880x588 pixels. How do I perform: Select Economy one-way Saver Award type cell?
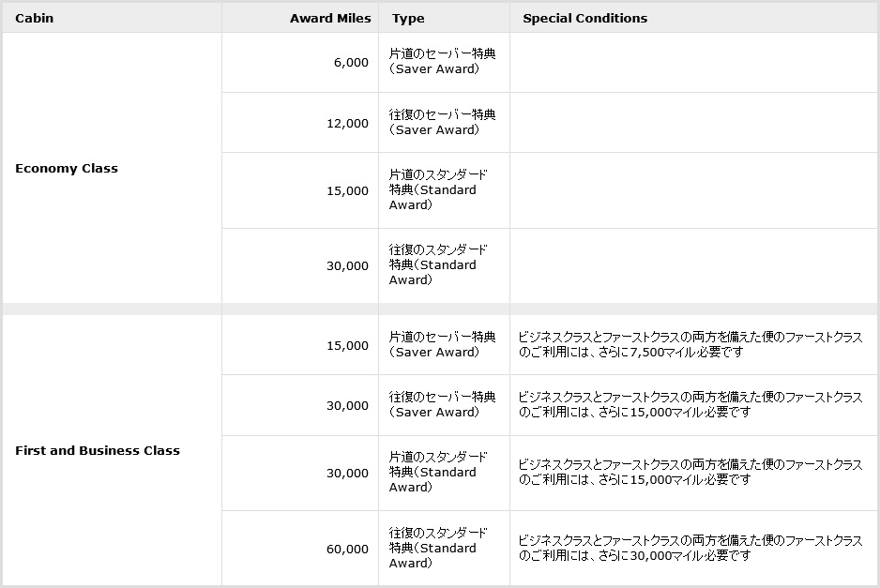click(442, 61)
